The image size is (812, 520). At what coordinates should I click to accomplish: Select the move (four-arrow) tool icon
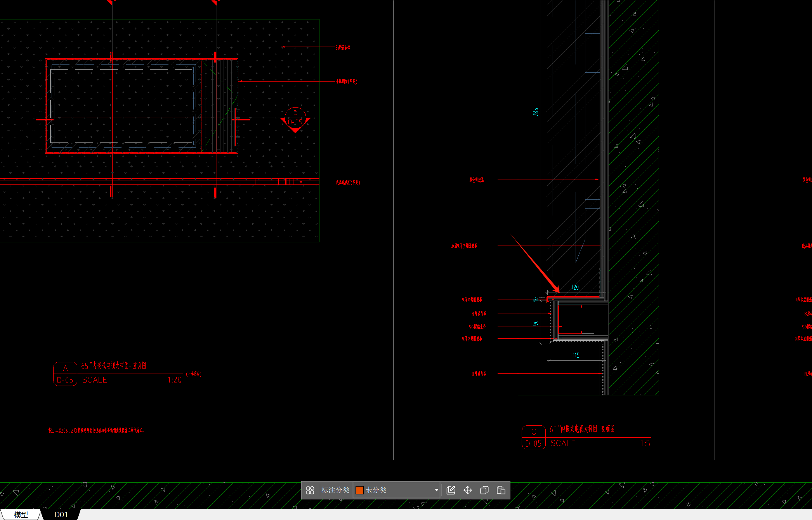tap(468, 490)
